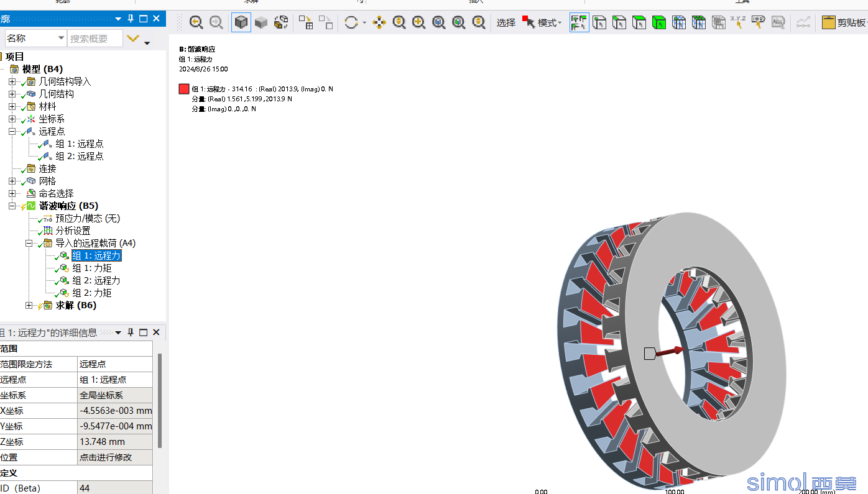Click the greyed chart probe icon
Image resolution: width=868 pixels, height=494 pixels.
tap(803, 22)
